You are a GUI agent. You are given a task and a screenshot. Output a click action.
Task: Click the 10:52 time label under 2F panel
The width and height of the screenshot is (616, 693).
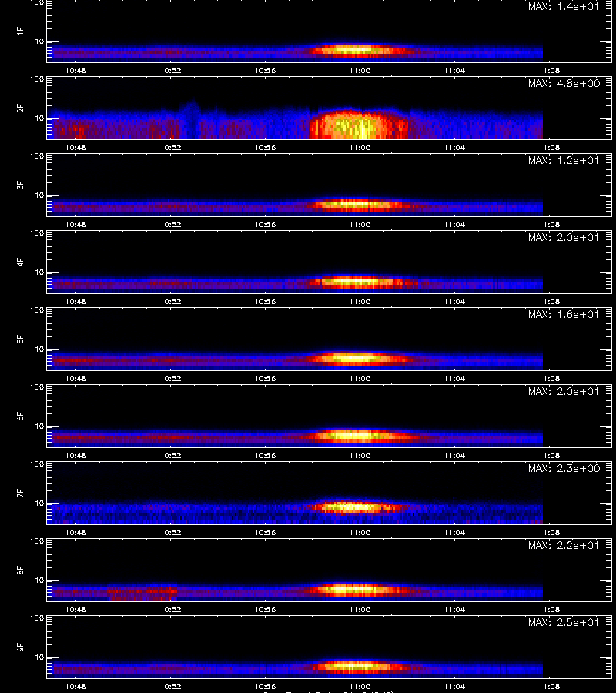click(x=171, y=148)
